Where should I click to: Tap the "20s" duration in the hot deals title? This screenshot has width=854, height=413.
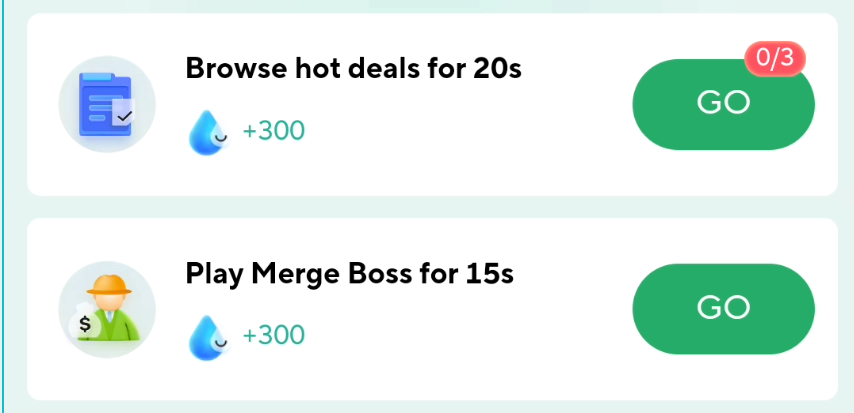(x=497, y=69)
